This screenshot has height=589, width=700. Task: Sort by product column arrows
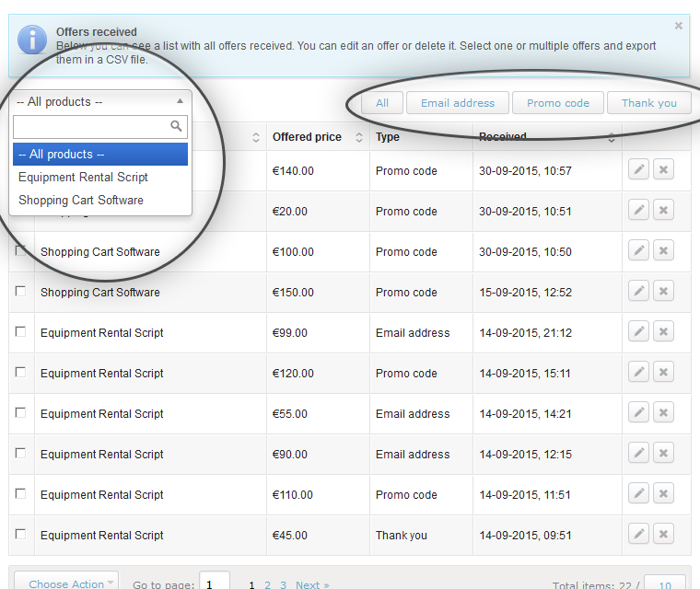pos(256,137)
